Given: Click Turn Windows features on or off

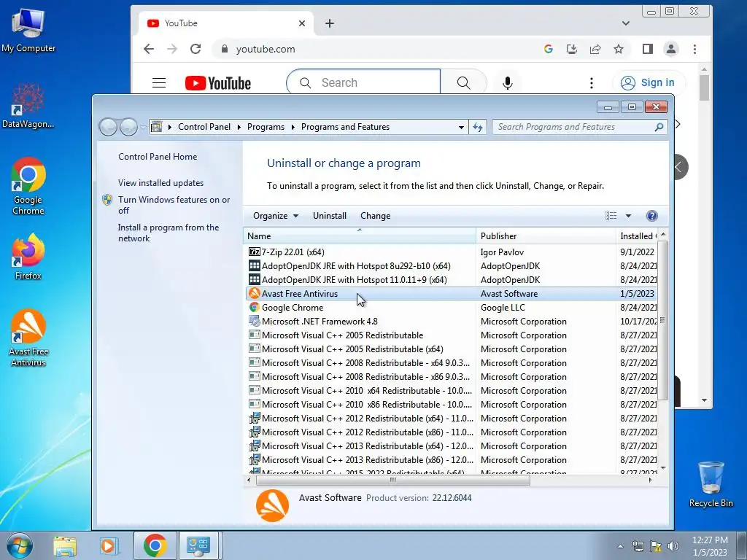Looking at the screenshot, I should pos(174,205).
